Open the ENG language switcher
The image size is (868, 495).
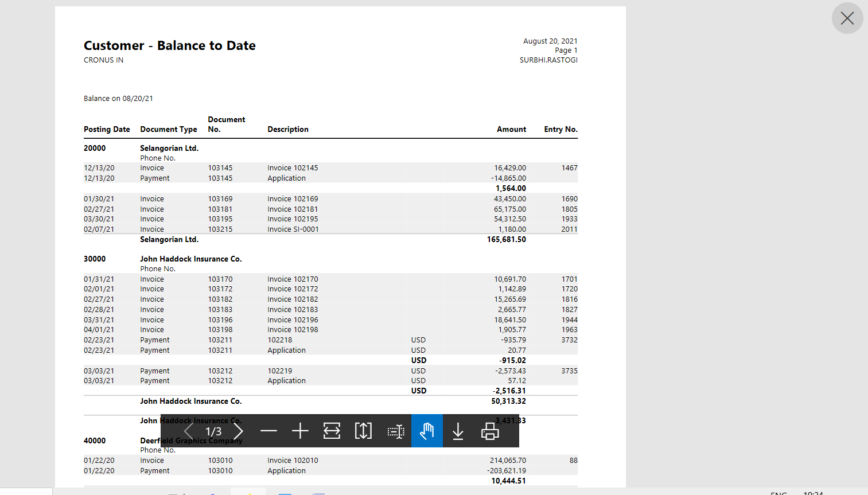779,493
